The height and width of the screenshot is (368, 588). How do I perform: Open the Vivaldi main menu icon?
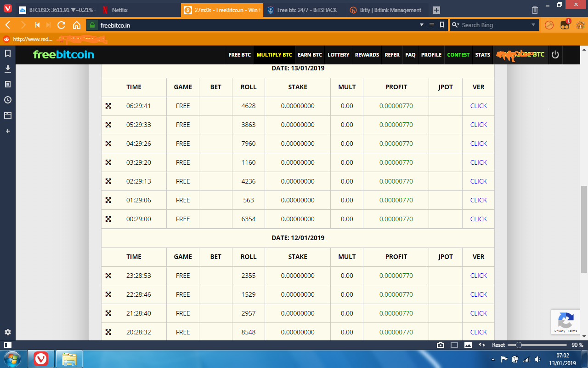[7, 9]
